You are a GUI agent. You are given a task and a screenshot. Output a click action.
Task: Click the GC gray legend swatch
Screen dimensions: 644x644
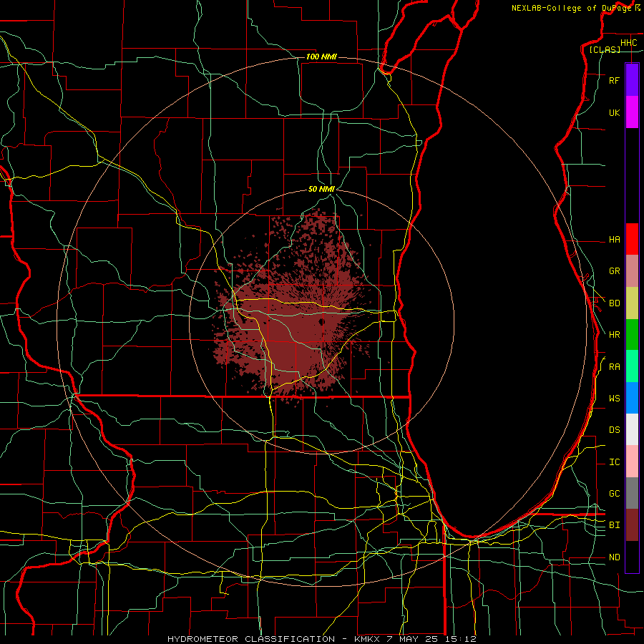coord(632,493)
